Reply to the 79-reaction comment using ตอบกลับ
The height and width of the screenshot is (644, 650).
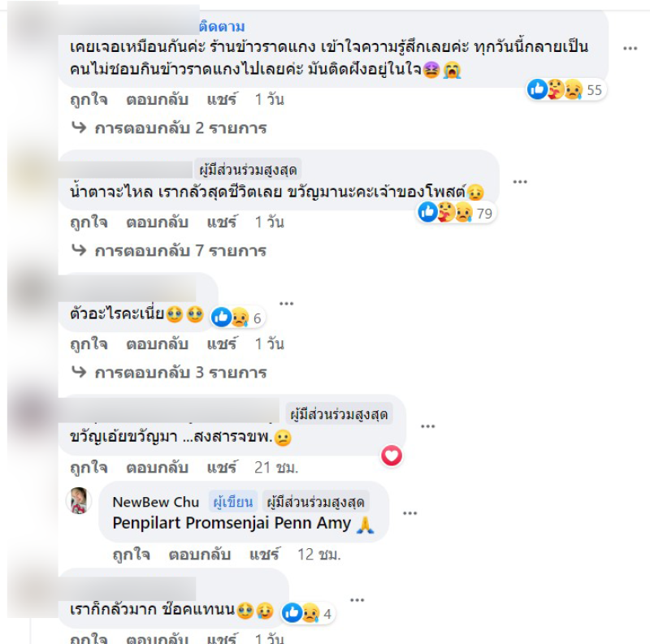click(157, 223)
